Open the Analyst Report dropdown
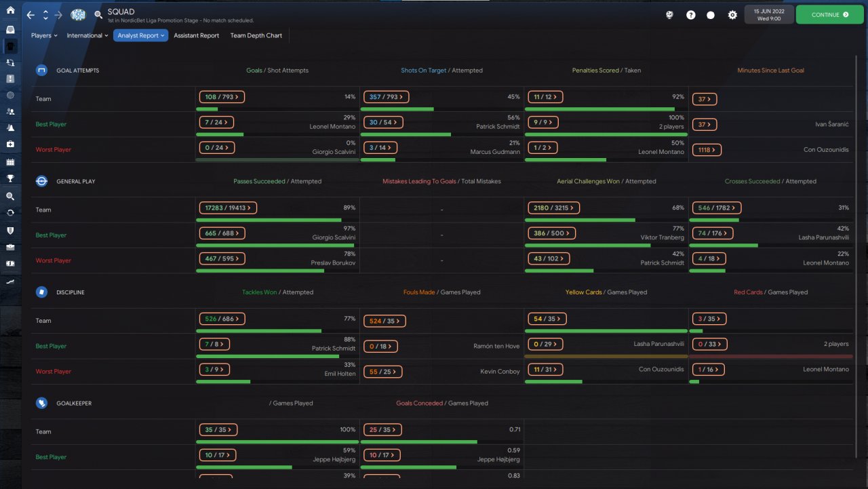Image resolution: width=868 pixels, height=489 pixels. pos(141,35)
